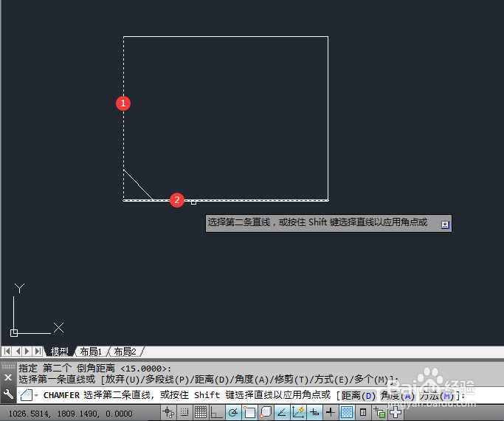This screenshot has height=421, width=504.
Task: Toggle Ortho Mode in the status bar
Action: [217, 413]
